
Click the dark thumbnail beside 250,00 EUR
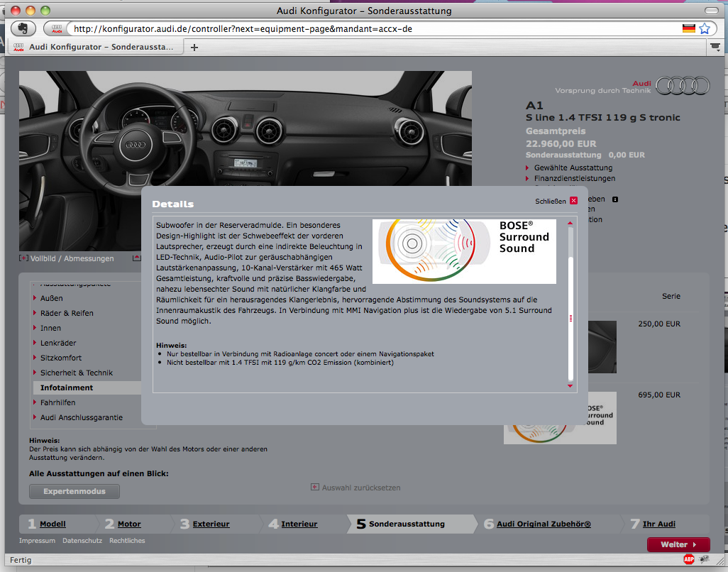(x=602, y=347)
